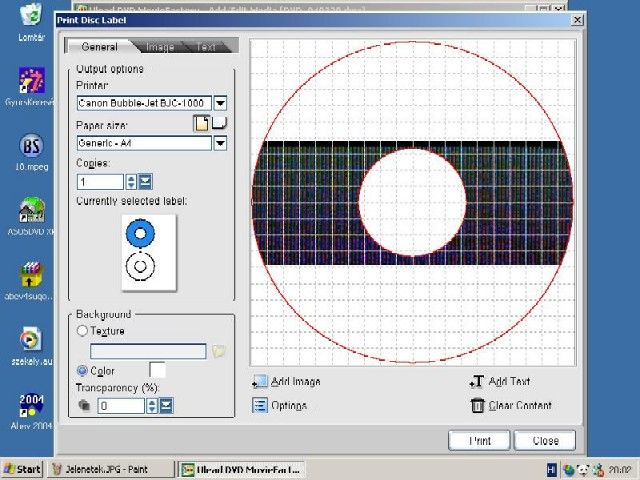
Task: Expand the Paper size dropdown
Action: [220, 143]
